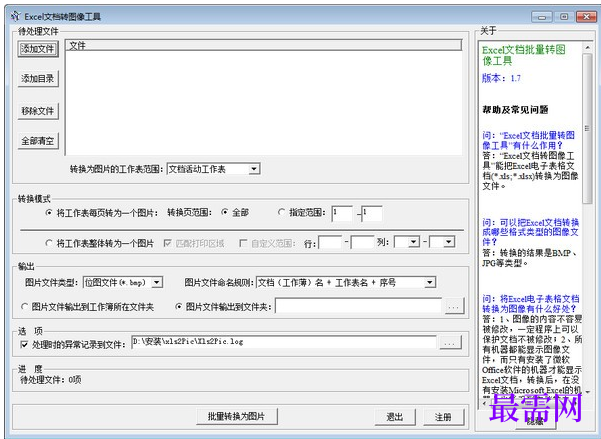Screen dimensions: 601x439
Task: Toggle the 匹配打印区域 checkbox
Action: [x=167, y=243]
